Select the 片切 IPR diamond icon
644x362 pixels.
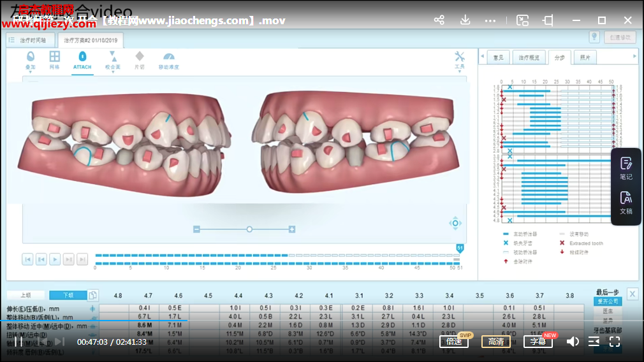pyautogui.click(x=140, y=56)
